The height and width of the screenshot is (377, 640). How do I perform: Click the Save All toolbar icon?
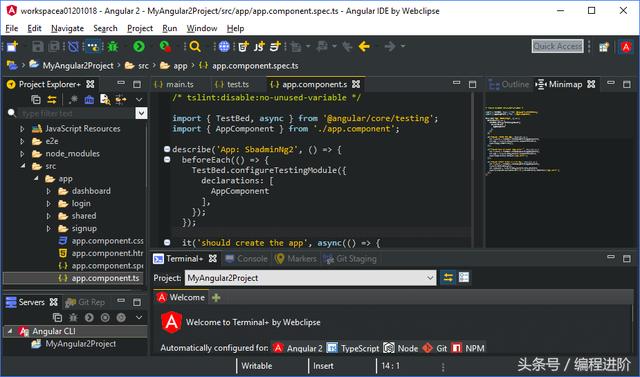pyautogui.click(x=54, y=47)
